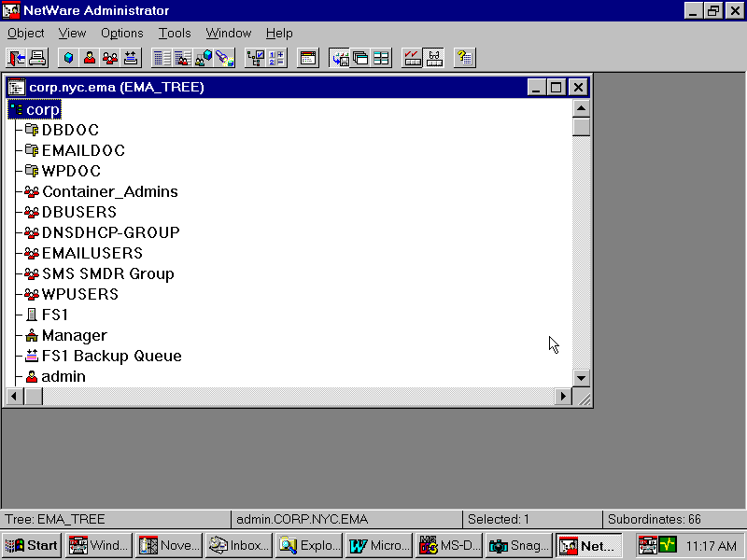The width and height of the screenshot is (747, 560).
Task: Open the Object menu
Action: point(25,33)
